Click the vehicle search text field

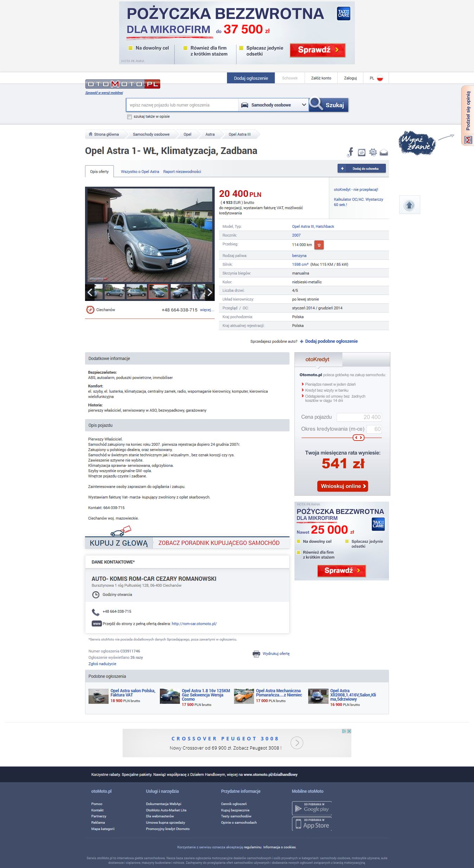[182, 105]
